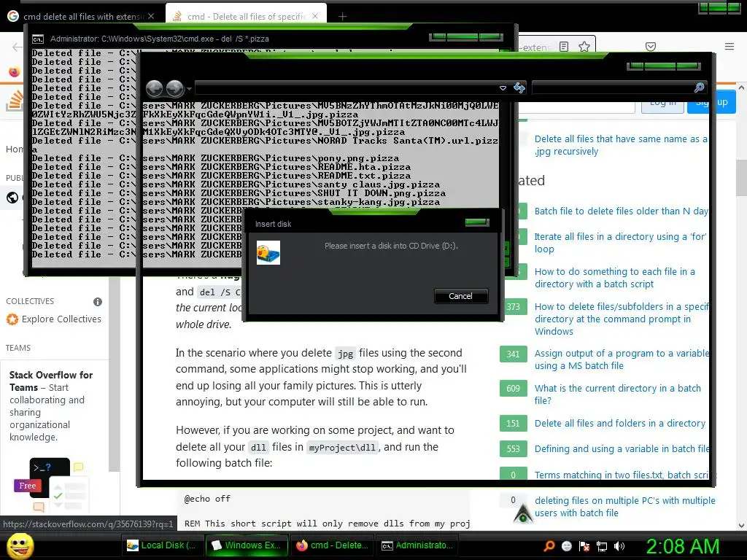This screenshot has height=560, width=747.
Task: Open 'Delete all files that have same name' link
Action: 621,145
